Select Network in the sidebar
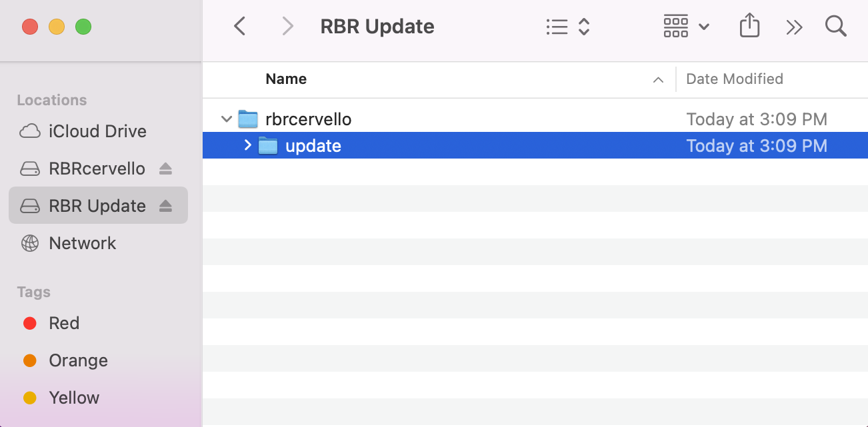Image resolution: width=868 pixels, height=427 pixels. point(82,243)
